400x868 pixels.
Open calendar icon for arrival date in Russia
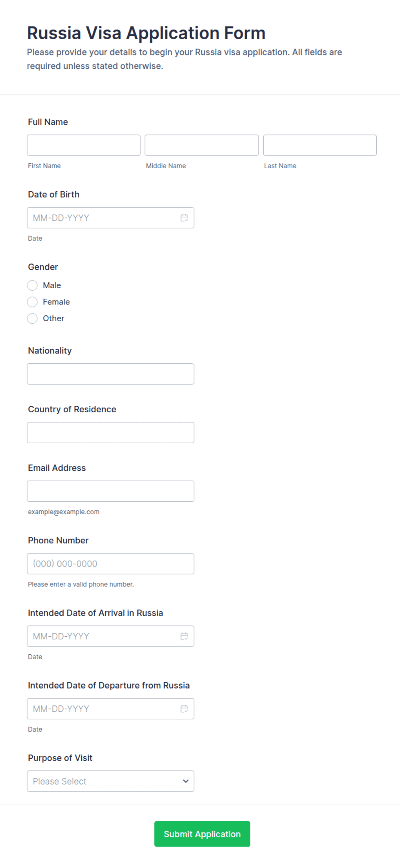tap(184, 636)
